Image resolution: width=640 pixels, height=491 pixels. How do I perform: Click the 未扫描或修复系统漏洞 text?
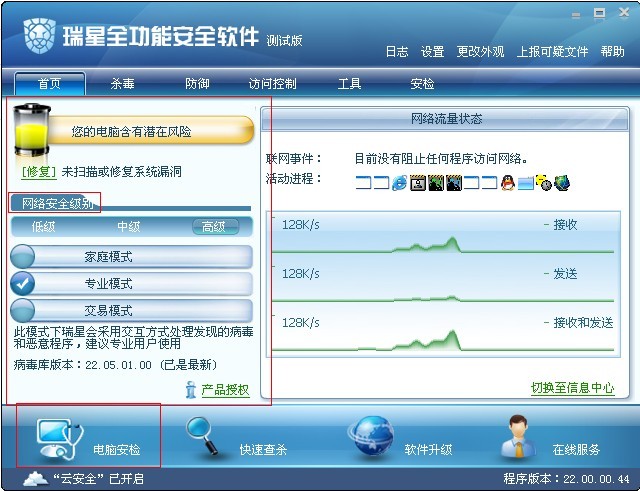122,171
